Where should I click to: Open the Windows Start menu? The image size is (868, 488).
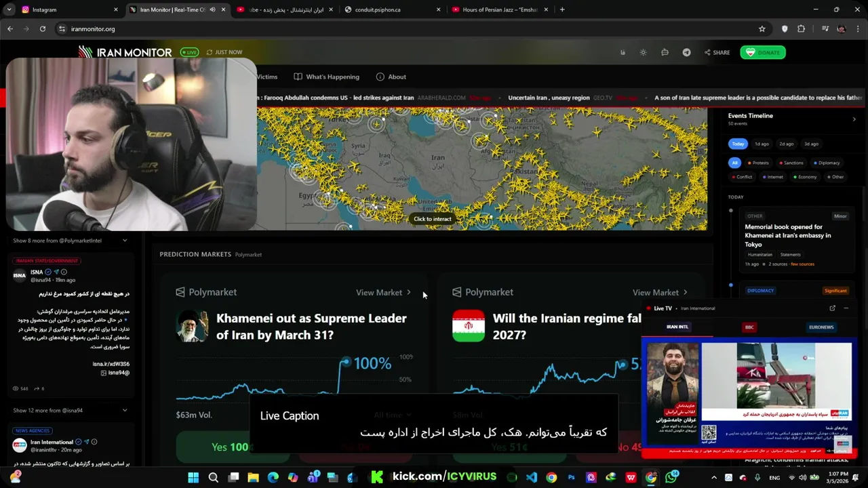[x=193, y=477]
